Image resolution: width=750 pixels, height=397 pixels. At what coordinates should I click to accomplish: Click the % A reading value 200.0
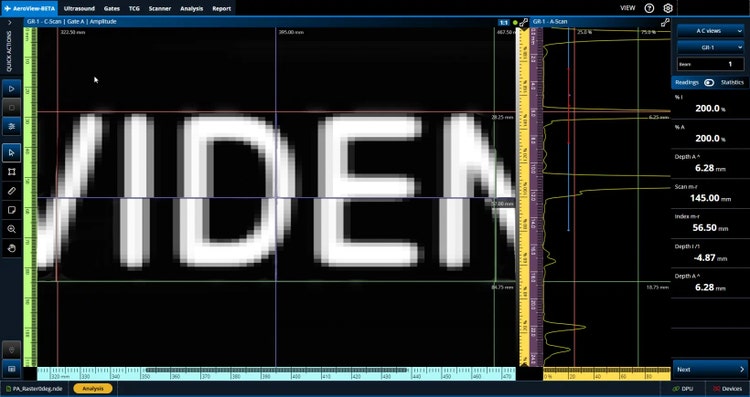[x=710, y=138]
